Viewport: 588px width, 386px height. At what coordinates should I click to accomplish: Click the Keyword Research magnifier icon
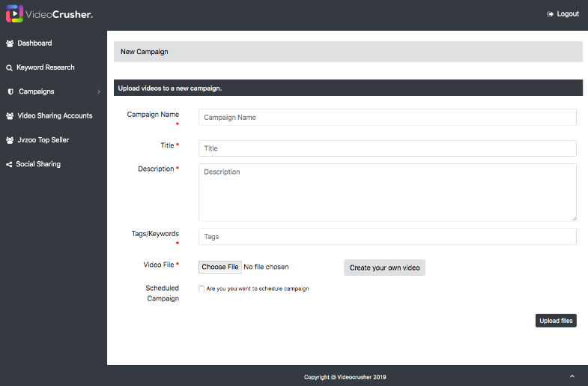[x=10, y=68]
